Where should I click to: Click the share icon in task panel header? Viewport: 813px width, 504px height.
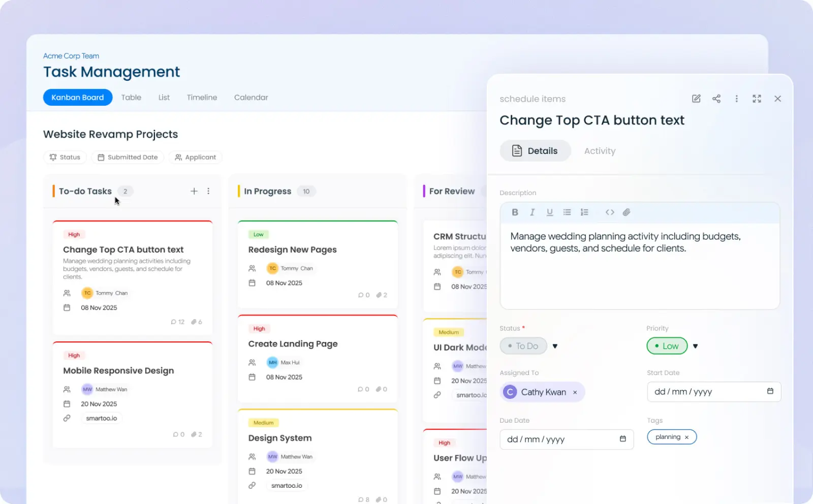click(716, 99)
